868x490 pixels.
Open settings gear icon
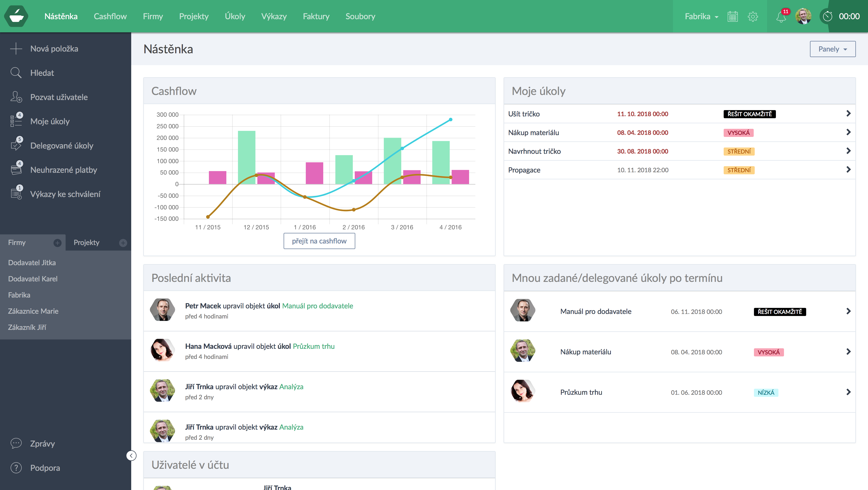[753, 16]
